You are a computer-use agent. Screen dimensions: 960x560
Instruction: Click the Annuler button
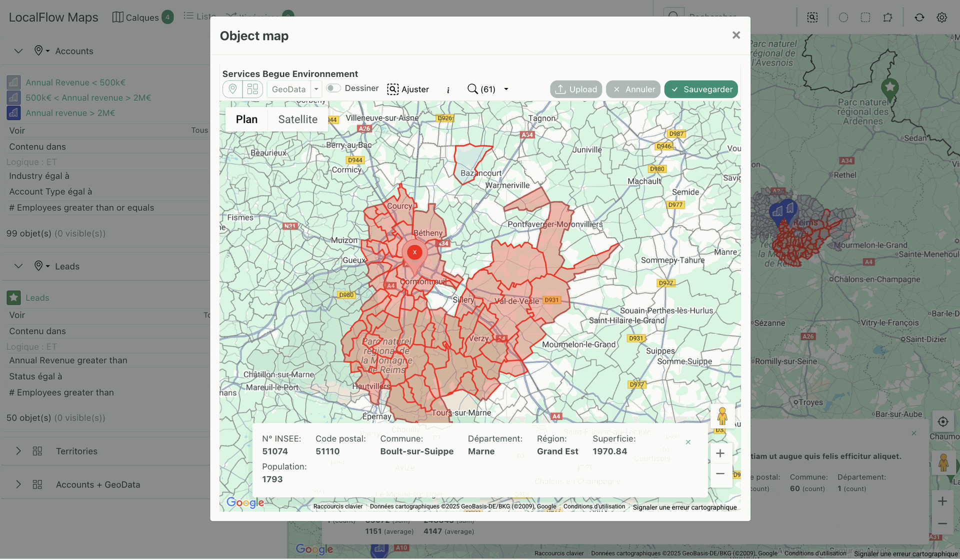(633, 89)
